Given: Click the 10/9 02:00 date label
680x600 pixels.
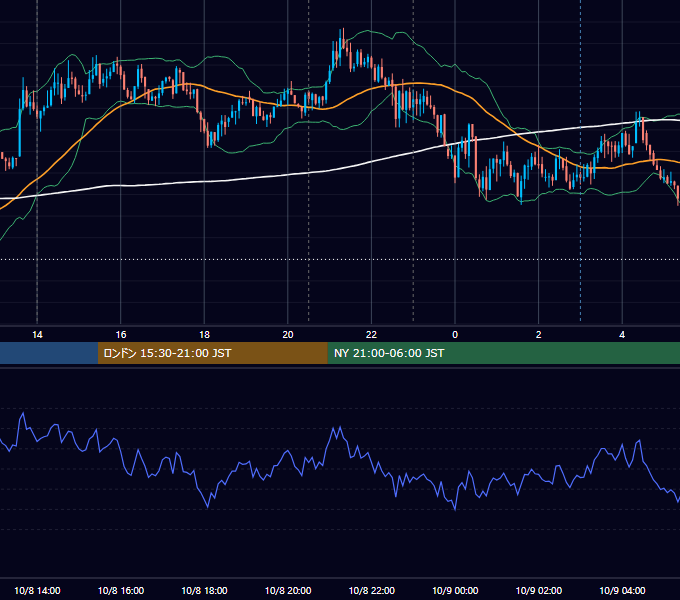Looking at the screenshot, I should [x=539, y=590].
